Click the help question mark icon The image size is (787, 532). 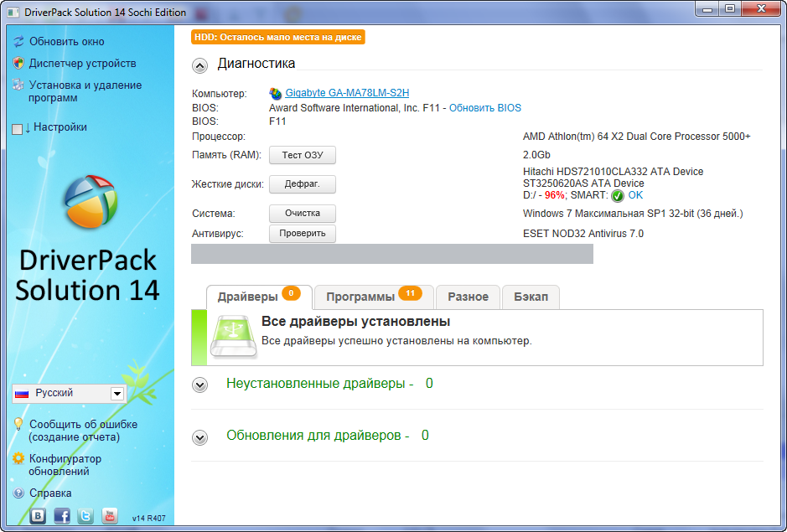click(x=18, y=493)
